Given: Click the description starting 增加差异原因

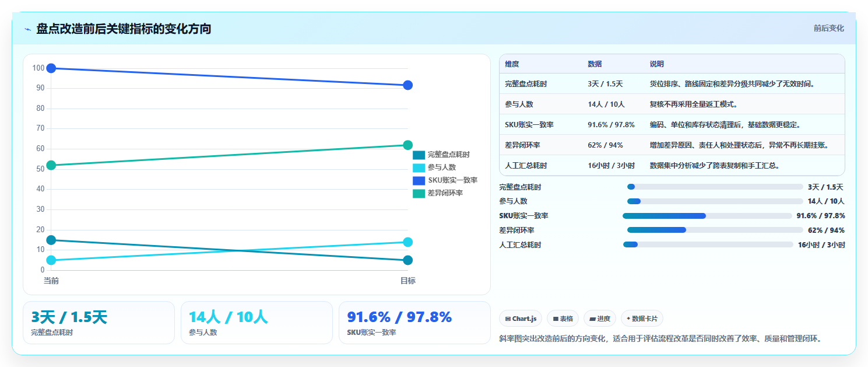Looking at the screenshot, I should (x=739, y=145).
